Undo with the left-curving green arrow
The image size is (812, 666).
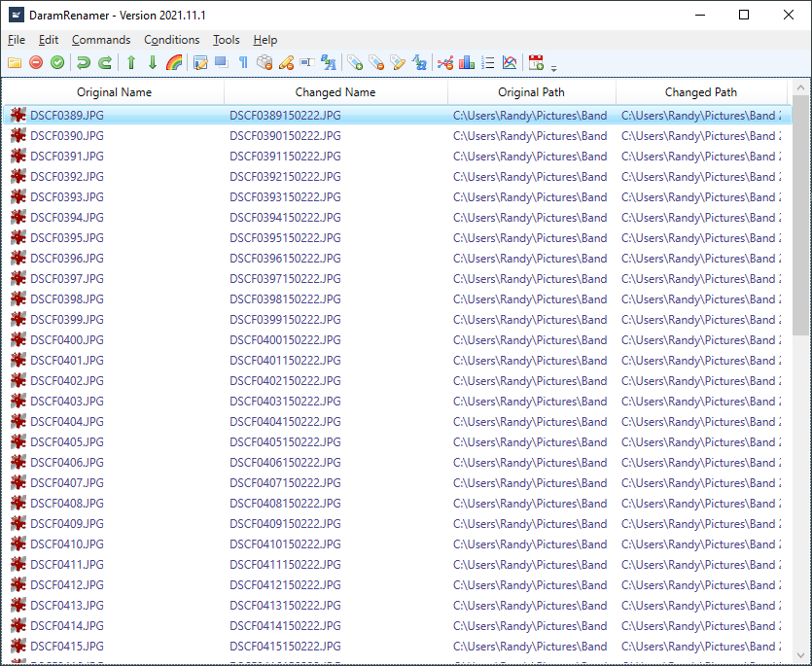coord(83,62)
